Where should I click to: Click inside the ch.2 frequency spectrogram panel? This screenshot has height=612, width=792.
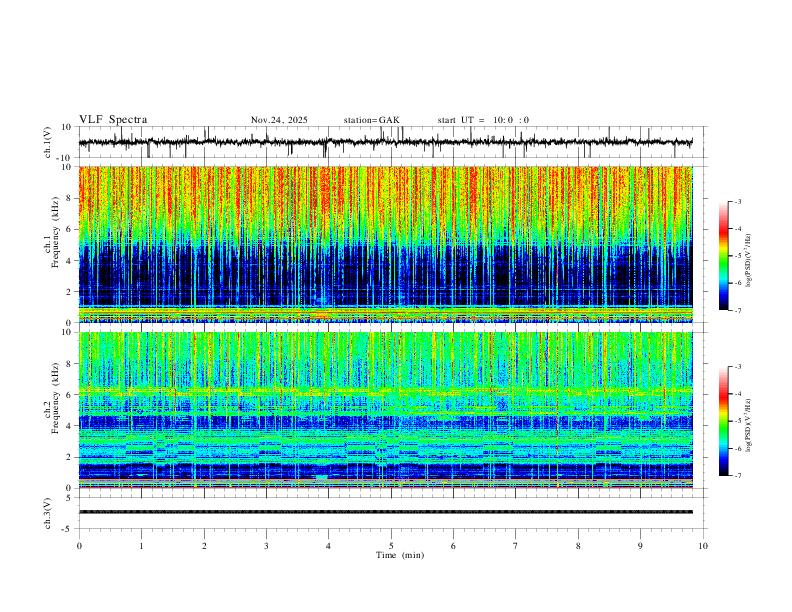pyautogui.click(x=386, y=410)
